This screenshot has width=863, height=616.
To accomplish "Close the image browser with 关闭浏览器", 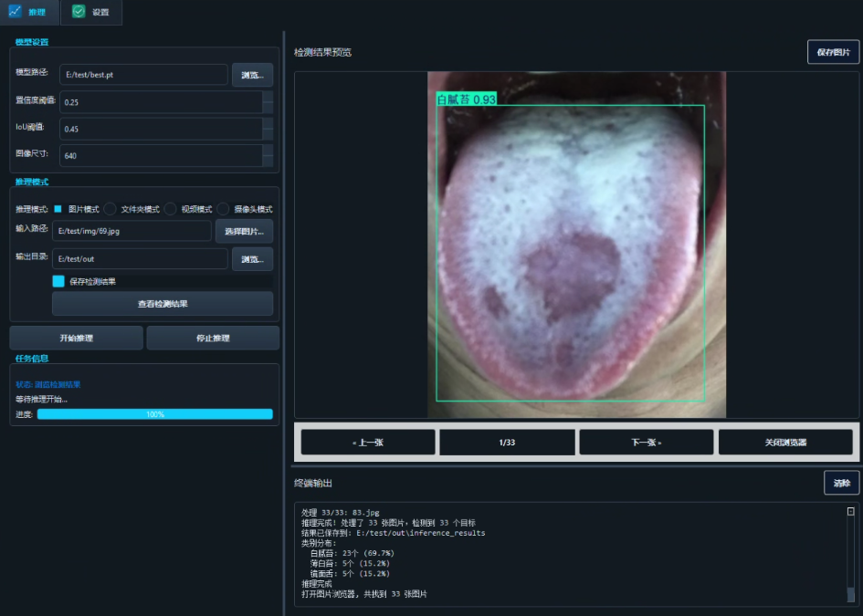I will (785, 443).
